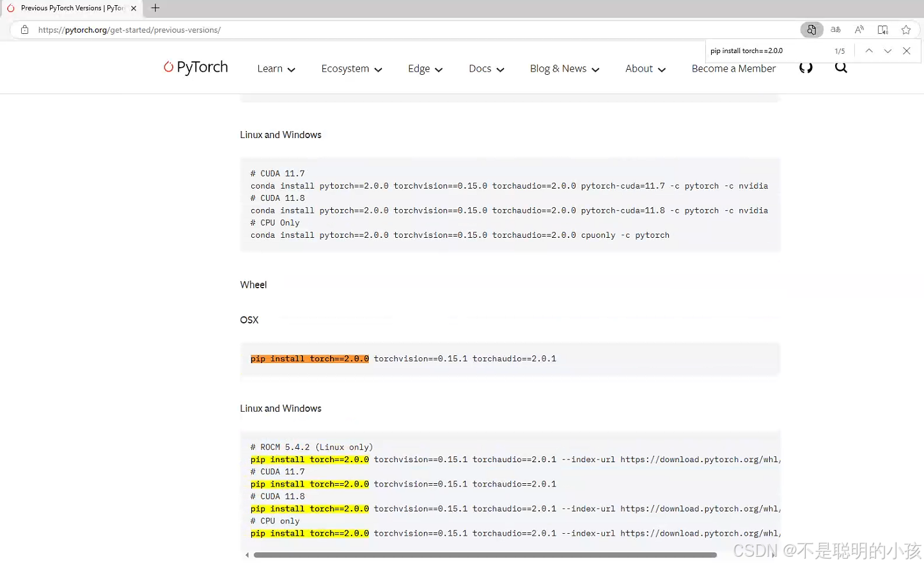Click the address bar URL
This screenshot has width=924, height=567.
pos(129,30)
